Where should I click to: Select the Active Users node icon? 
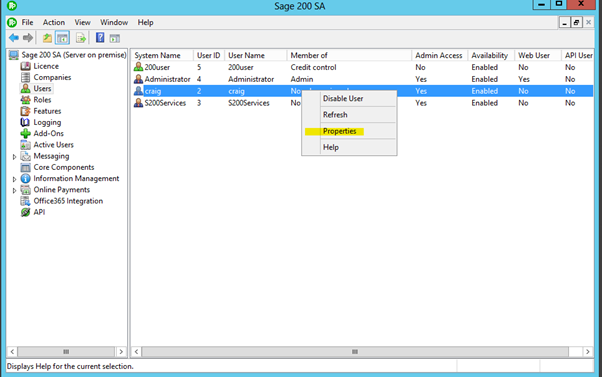point(25,145)
